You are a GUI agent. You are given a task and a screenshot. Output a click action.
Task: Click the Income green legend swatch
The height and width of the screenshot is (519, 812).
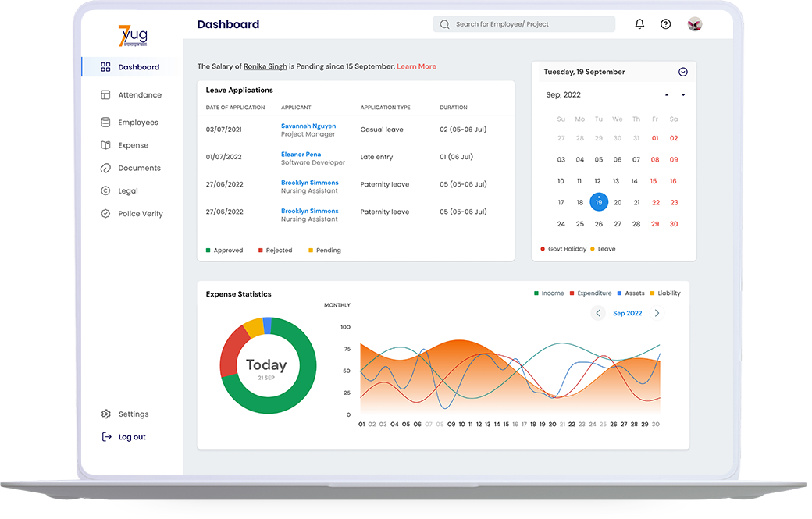tap(536, 293)
